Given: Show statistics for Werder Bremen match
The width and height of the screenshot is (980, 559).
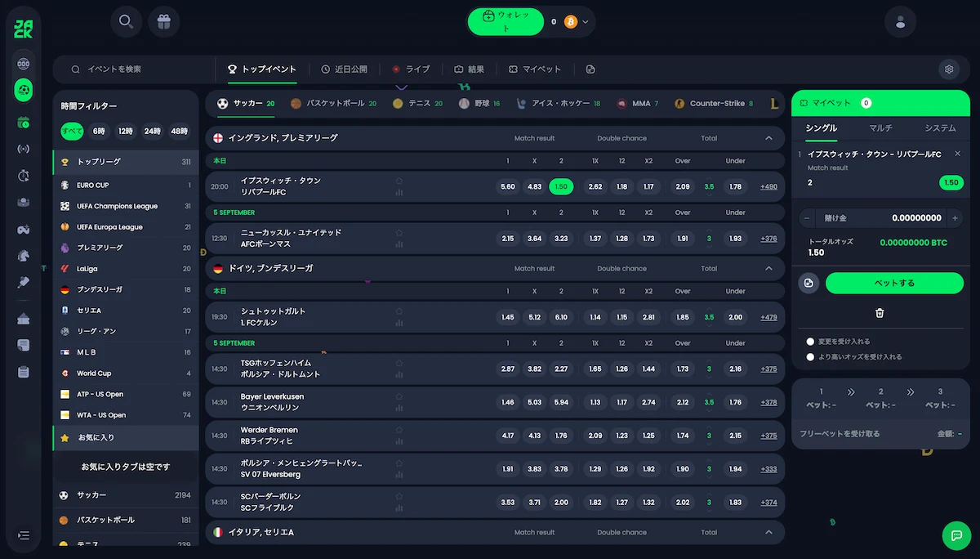Looking at the screenshot, I should pyautogui.click(x=399, y=441).
